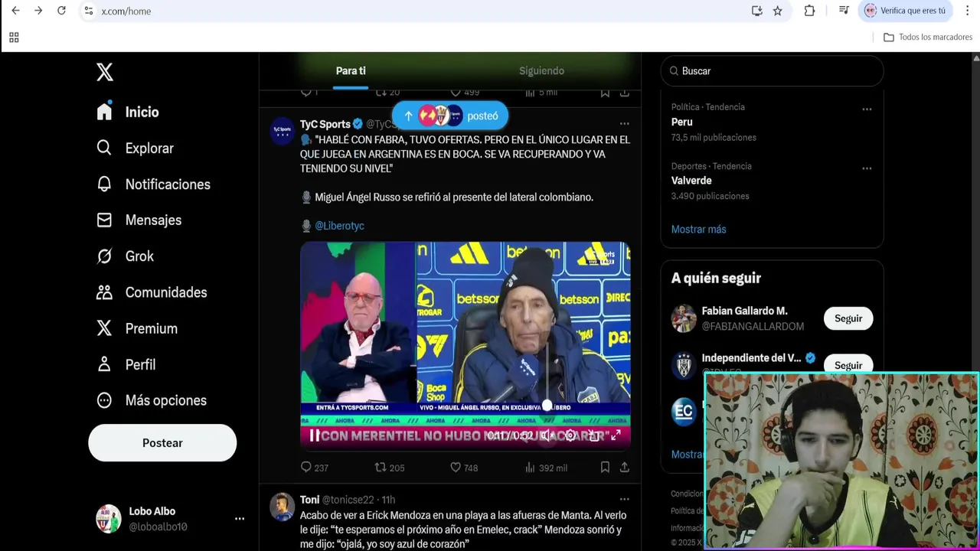
Task: View analytics showing 5 mil views
Action: (541, 93)
